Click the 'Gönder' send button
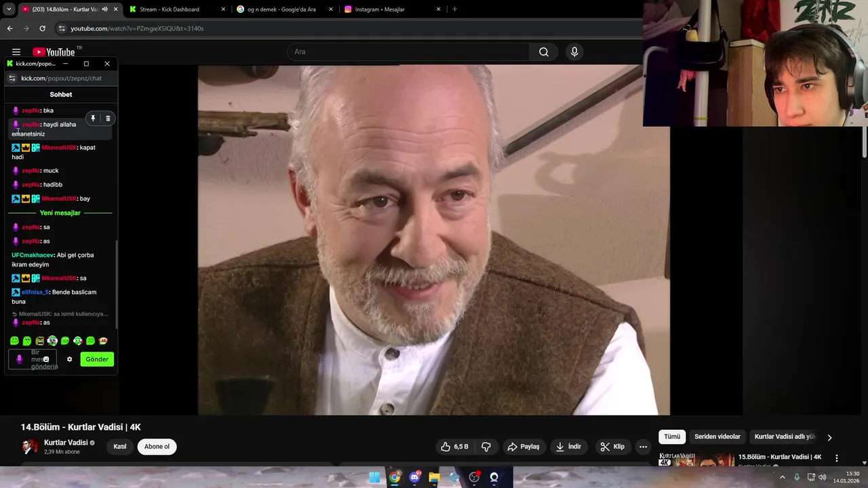 (x=97, y=359)
